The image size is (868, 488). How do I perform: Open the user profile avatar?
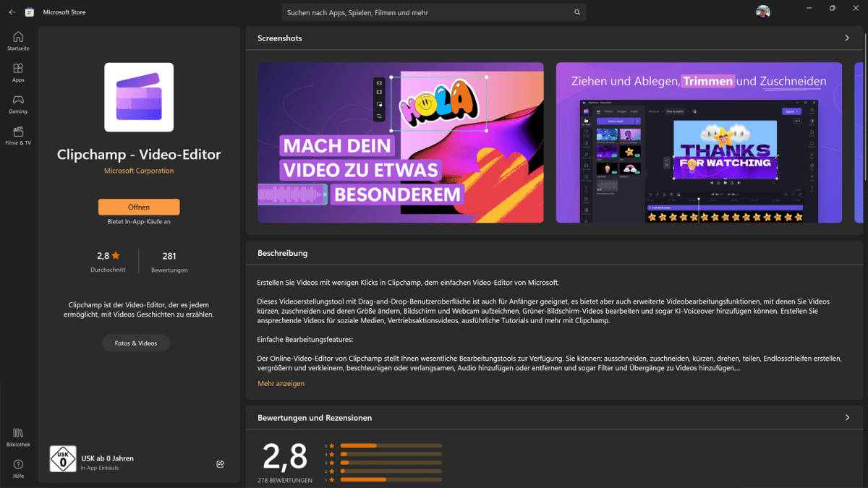pos(763,12)
